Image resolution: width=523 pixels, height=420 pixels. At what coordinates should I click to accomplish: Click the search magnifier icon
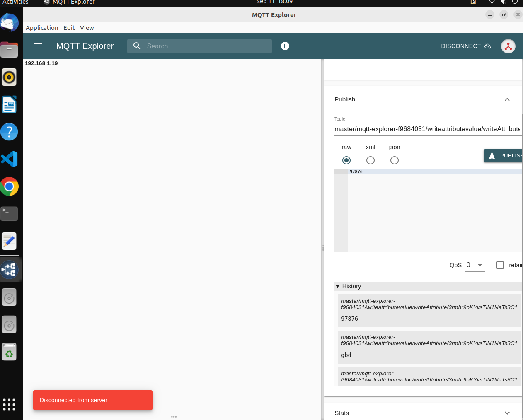pyautogui.click(x=137, y=46)
